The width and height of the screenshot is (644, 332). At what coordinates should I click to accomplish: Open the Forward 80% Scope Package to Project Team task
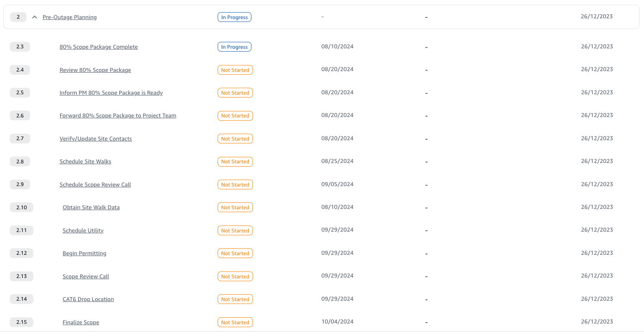118,115
